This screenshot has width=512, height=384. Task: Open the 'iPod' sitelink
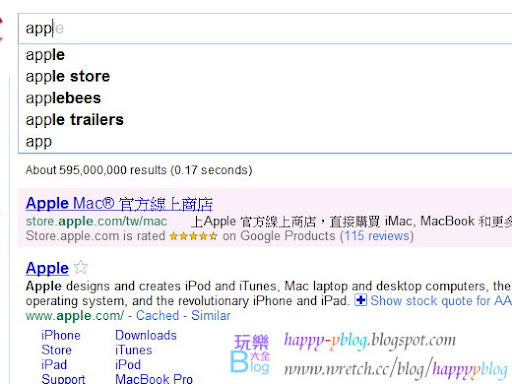coord(128,365)
